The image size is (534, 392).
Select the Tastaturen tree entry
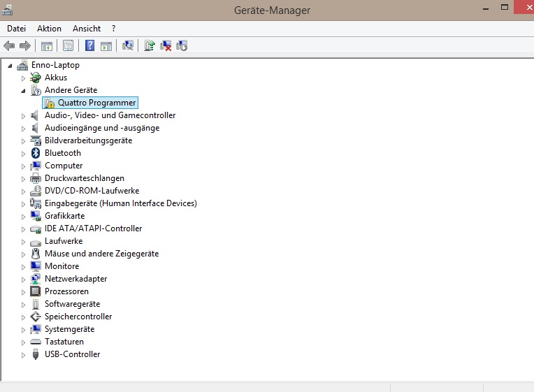[x=64, y=342]
